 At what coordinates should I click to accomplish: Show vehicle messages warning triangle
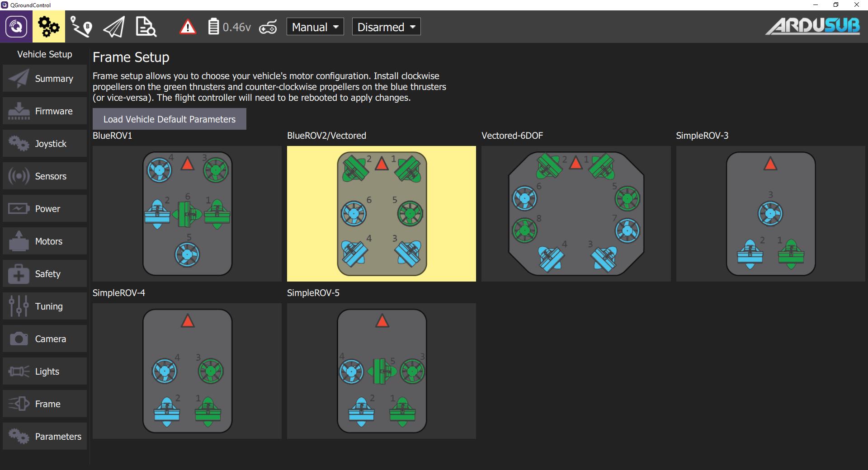(x=188, y=27)
